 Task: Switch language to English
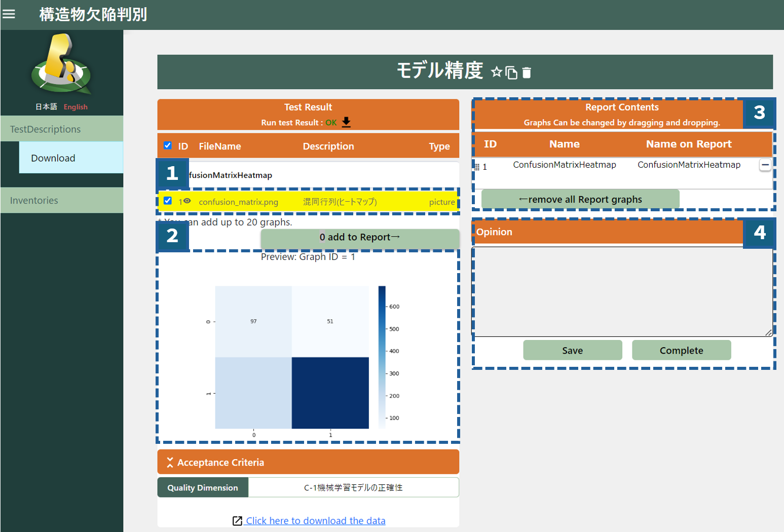click(76, 107)
